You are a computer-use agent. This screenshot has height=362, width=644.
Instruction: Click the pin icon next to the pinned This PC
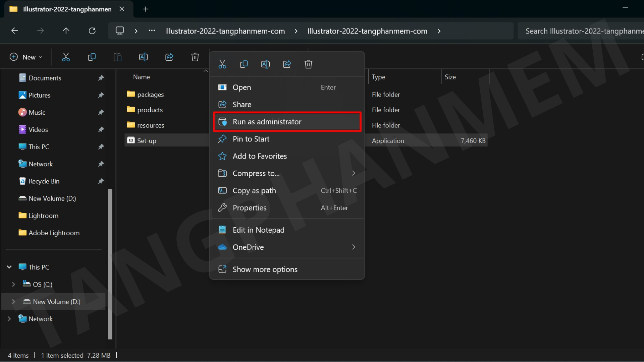(x=101, y=146)
